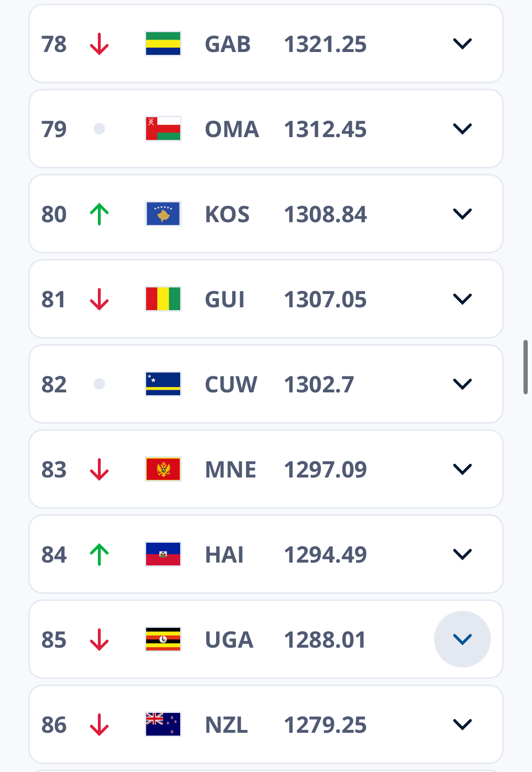Click the New Zealand flag icon

163,725
